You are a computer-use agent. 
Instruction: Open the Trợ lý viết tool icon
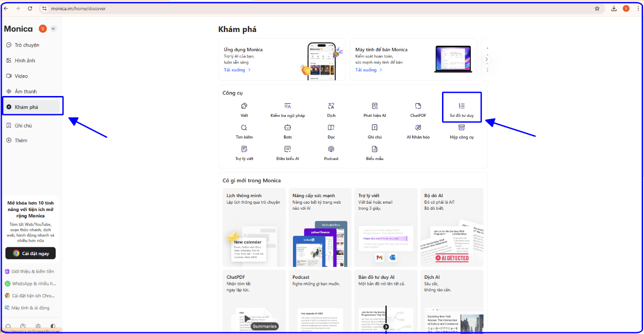(x=244, y=154)
